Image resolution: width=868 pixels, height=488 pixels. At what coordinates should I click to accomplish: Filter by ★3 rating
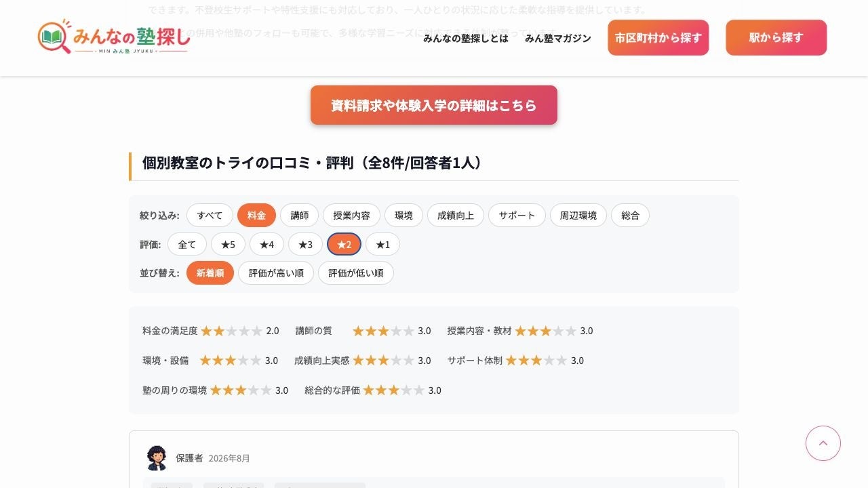pos(305,245)
